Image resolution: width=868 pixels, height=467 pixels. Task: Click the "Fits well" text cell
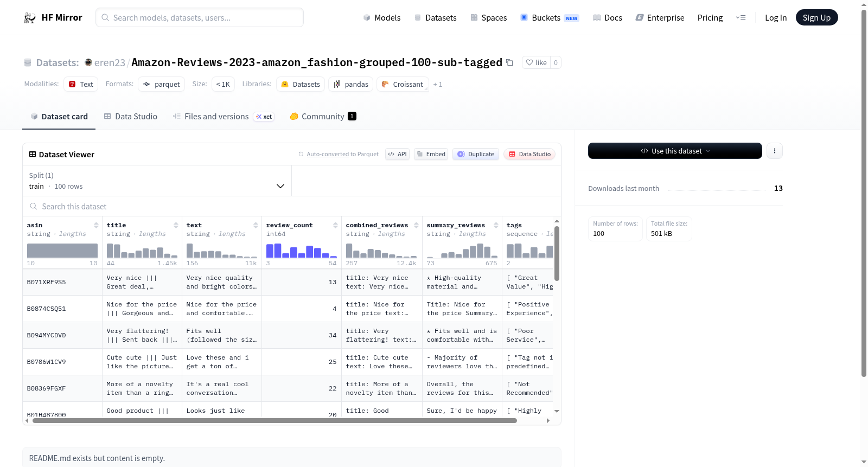coord(222,335)
